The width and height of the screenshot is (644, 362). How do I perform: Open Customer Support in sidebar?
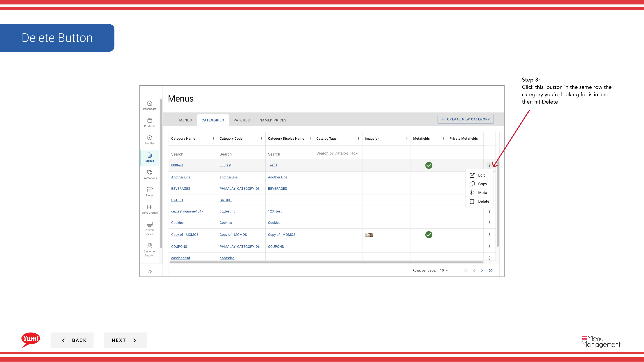(x=150, y=250)
